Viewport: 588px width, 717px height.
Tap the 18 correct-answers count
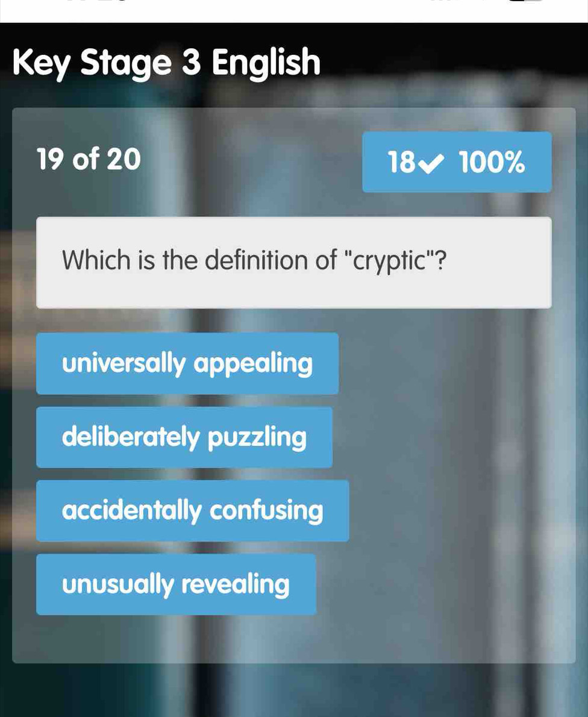coord(402,162)
